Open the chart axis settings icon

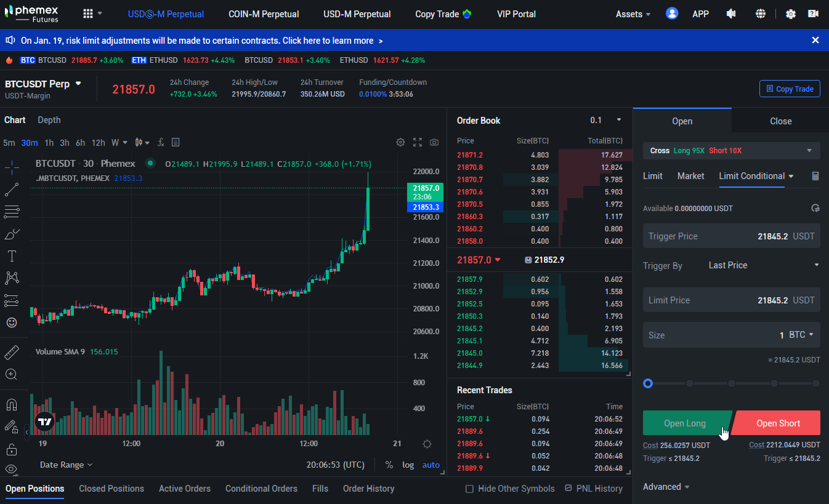pyautogui.click(x=427, y=444)
